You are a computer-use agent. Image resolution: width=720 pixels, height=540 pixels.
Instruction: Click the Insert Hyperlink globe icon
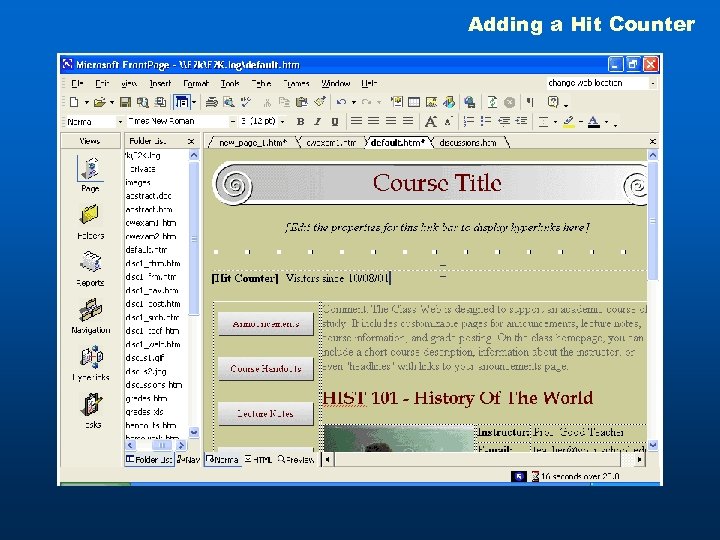click(x=470, y=102)
